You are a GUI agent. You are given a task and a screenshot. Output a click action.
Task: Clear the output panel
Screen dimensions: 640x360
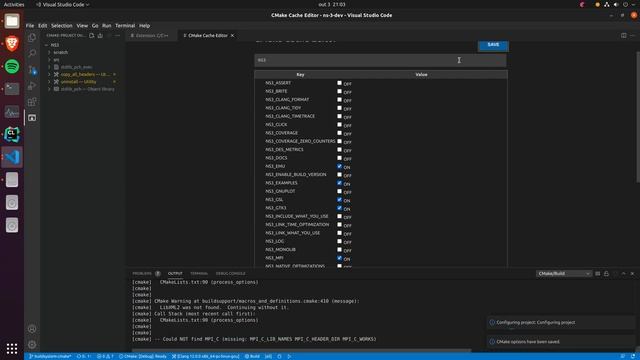point(598,273)
